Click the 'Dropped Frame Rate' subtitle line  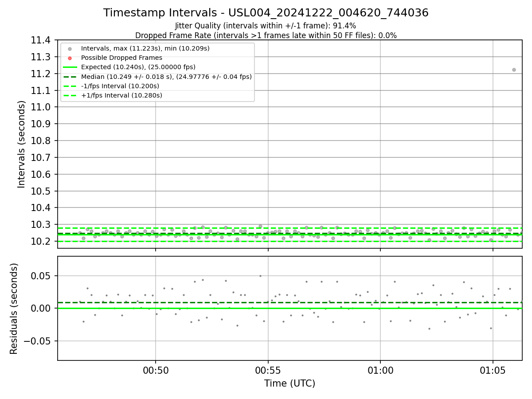tap(266, 35)
